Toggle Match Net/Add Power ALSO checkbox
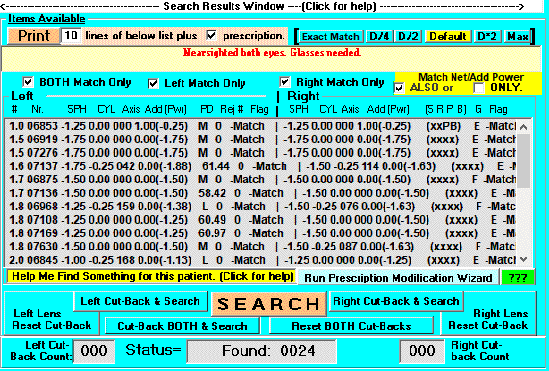 pos(399,88)
